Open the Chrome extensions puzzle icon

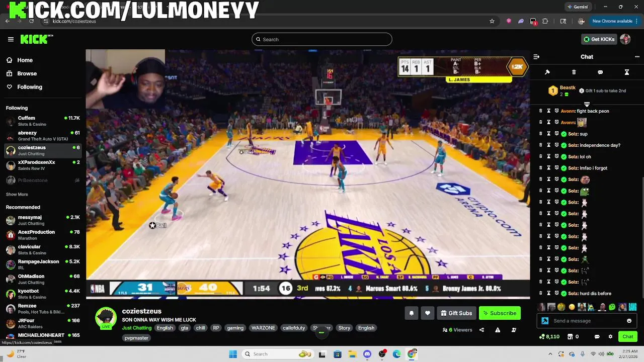click(545, 21)
